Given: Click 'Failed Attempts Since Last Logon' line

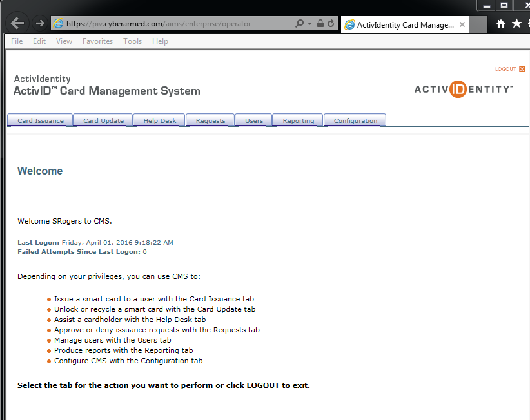Looking at the screenshot, I should point(82,251).
